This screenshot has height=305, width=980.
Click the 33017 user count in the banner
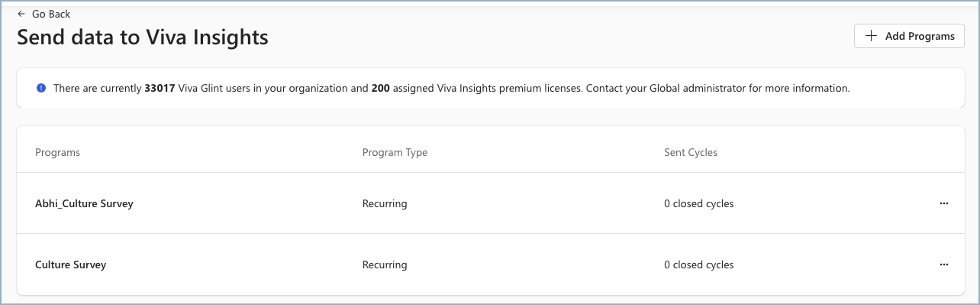pos(160,89)
